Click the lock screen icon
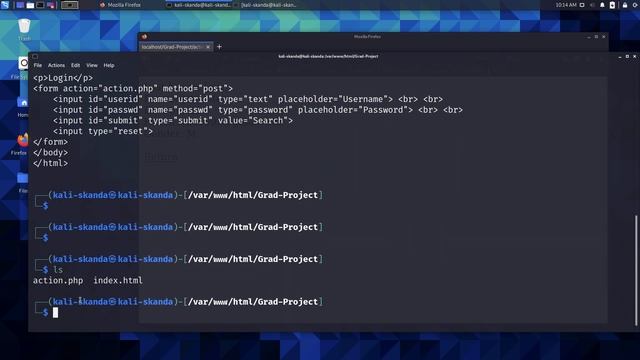The height and width of the screenshot is (360, 640). click(625, 5)
